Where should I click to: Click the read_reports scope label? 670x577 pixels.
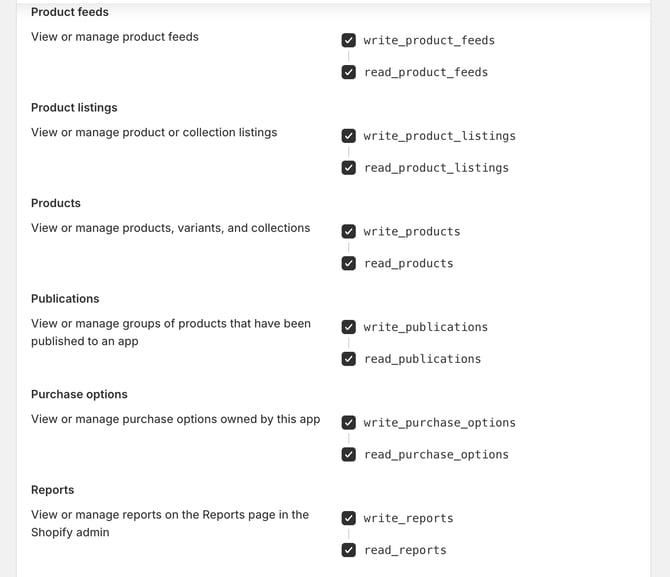[x=405, y=550]
